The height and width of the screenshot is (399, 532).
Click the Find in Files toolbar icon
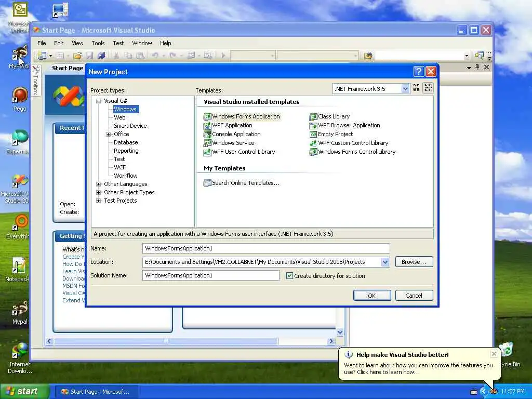click(x=368, y=55)
